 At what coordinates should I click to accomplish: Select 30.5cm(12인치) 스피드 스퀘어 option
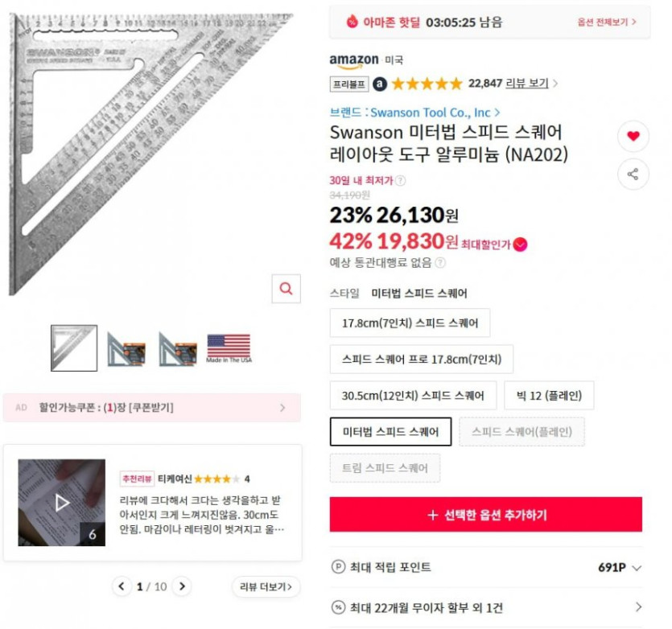(x=413, y=395)
